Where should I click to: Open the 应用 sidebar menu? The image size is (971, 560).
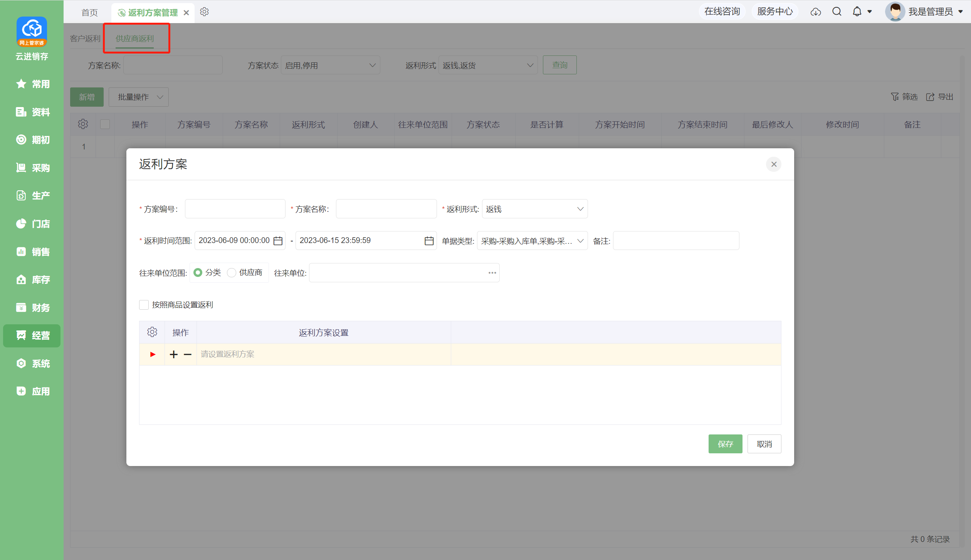pyautogui.click(x=32, y=391)
